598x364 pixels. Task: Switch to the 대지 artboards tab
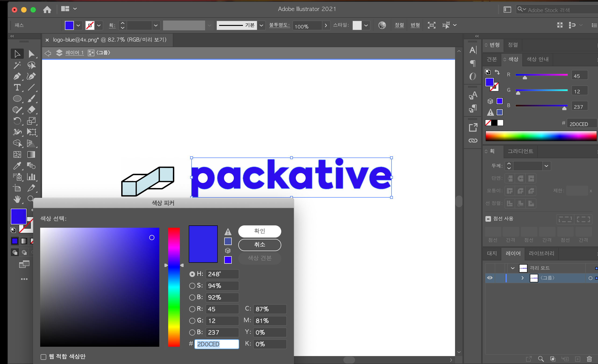492,253
